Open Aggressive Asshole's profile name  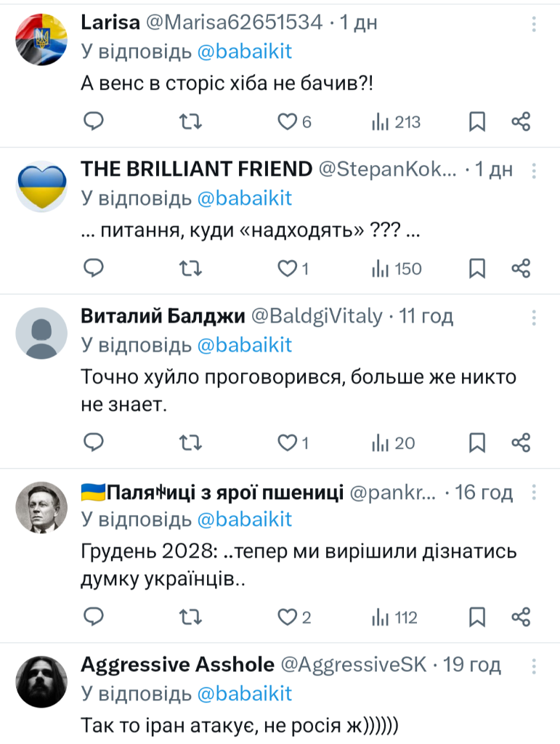[177, 665]
